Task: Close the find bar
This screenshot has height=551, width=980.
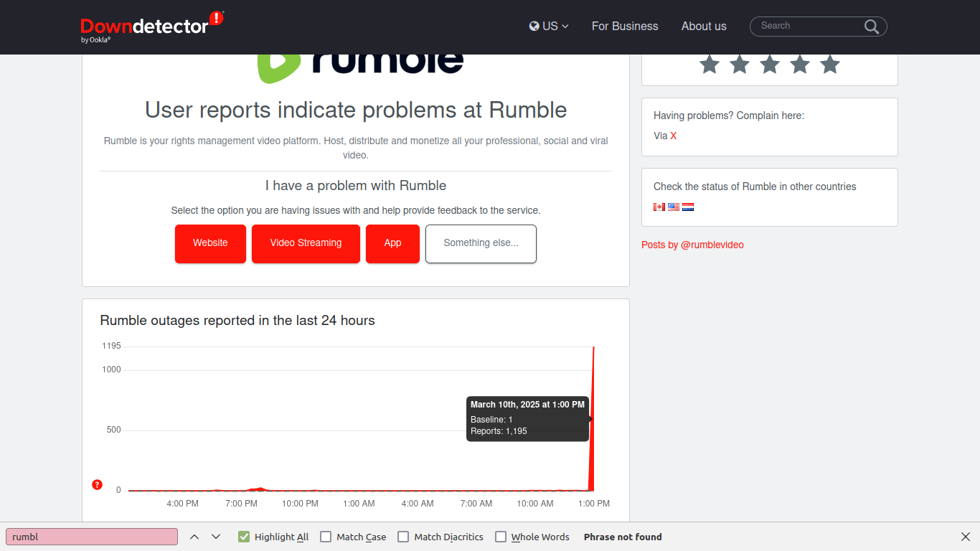Action: 966,537
